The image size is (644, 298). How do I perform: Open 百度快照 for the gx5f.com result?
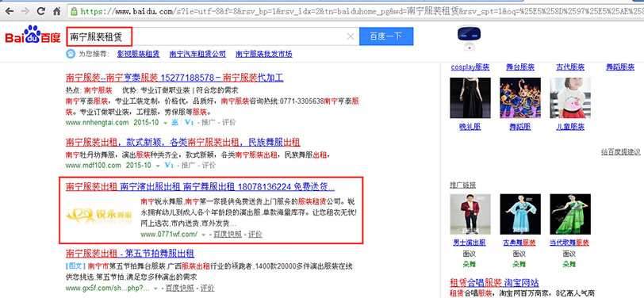pyautogui.click(x=179, y=288)
